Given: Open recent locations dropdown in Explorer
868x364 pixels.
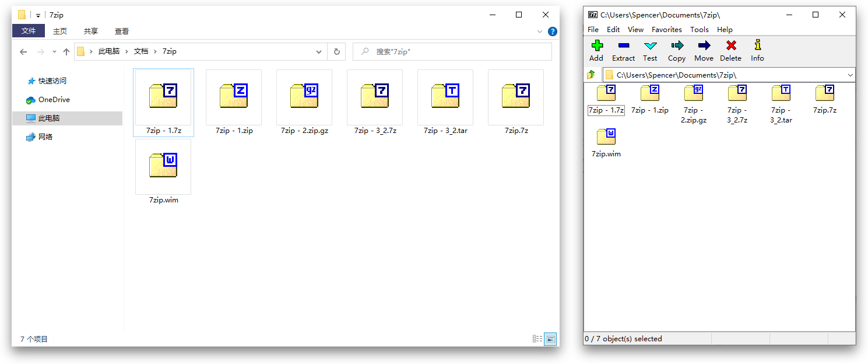Looking at the screenshot, I should coord(54,51).
